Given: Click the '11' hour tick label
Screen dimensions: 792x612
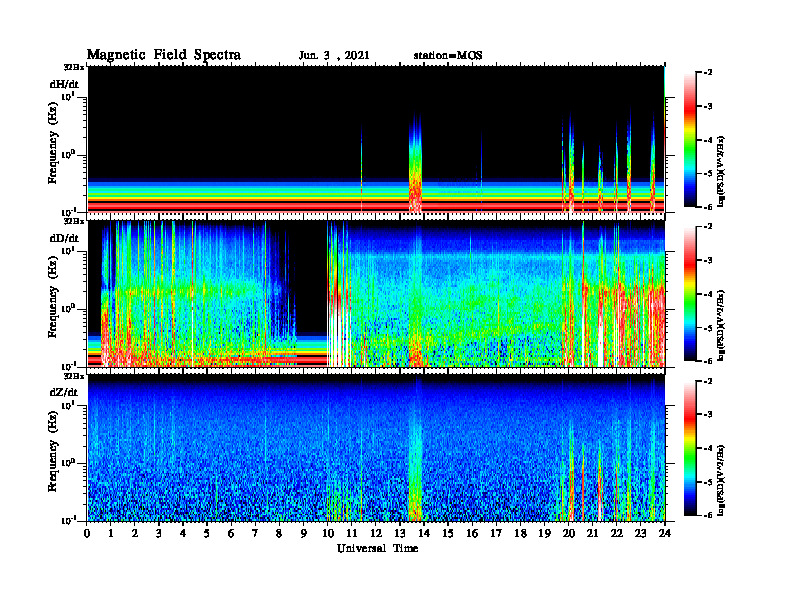Looking at the screenshot, I should tap(352, 534).
